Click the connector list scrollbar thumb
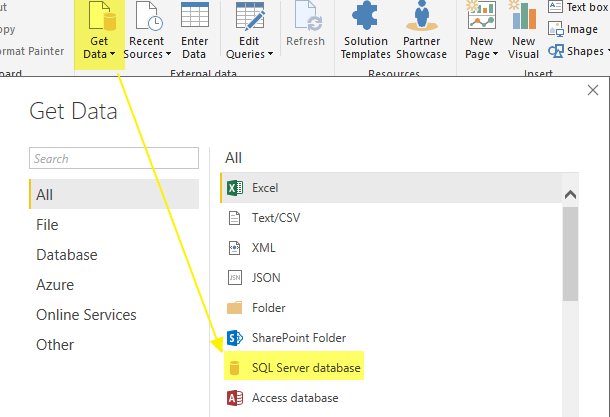This screenshot has width=610, height=417. [x=570, y=254]
